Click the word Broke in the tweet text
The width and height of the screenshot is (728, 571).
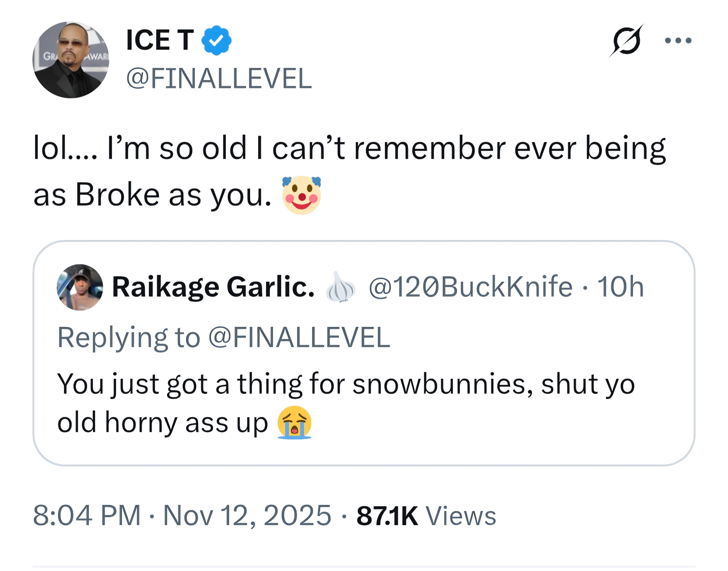coord(117,194)
